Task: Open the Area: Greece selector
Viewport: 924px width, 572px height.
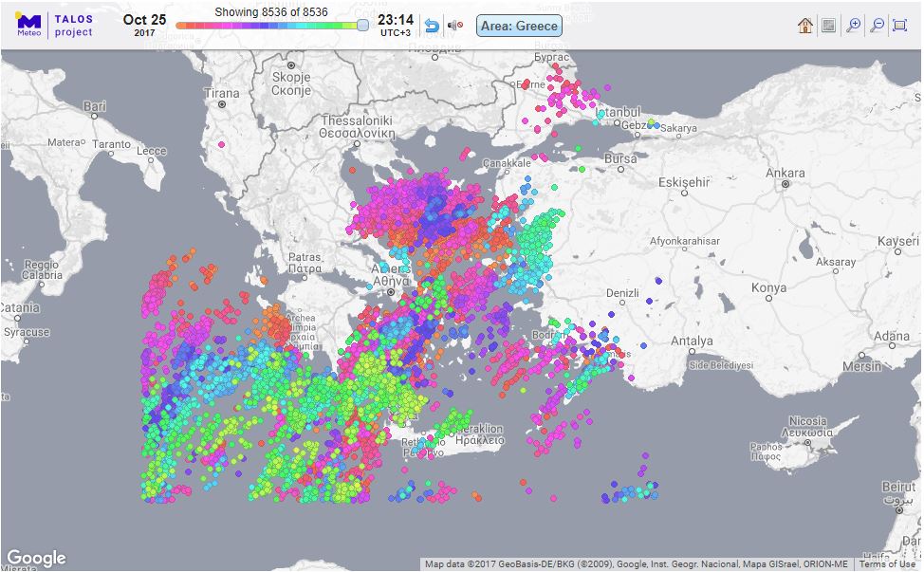Action: point(519,26)
